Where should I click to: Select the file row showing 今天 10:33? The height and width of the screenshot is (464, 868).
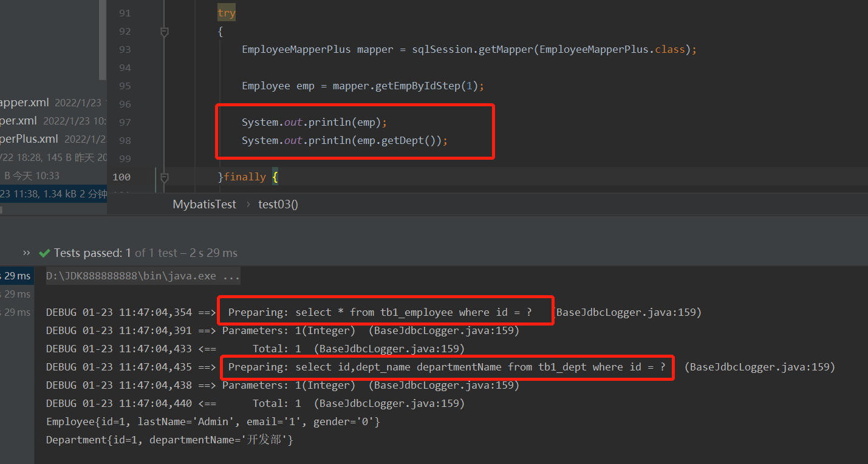pos(53,176)
